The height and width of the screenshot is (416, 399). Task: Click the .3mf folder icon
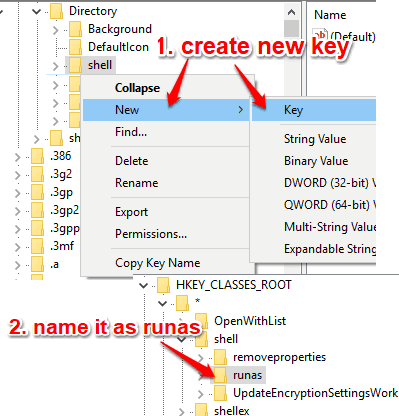coord(37,246)
